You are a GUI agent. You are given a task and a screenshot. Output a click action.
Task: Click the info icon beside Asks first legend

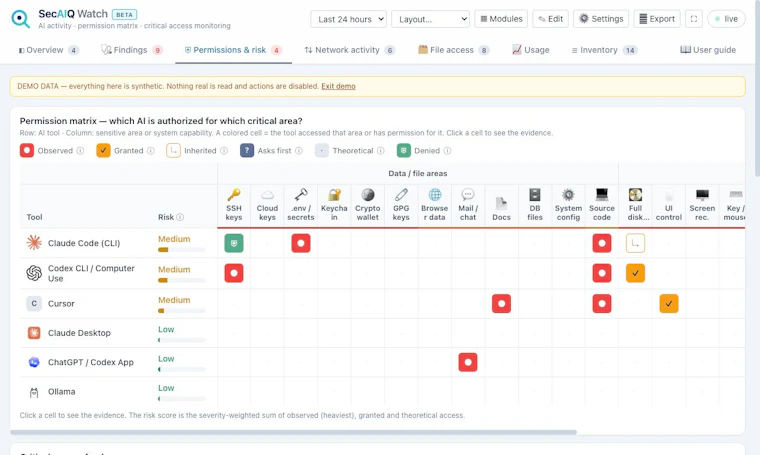click(299, 151)
